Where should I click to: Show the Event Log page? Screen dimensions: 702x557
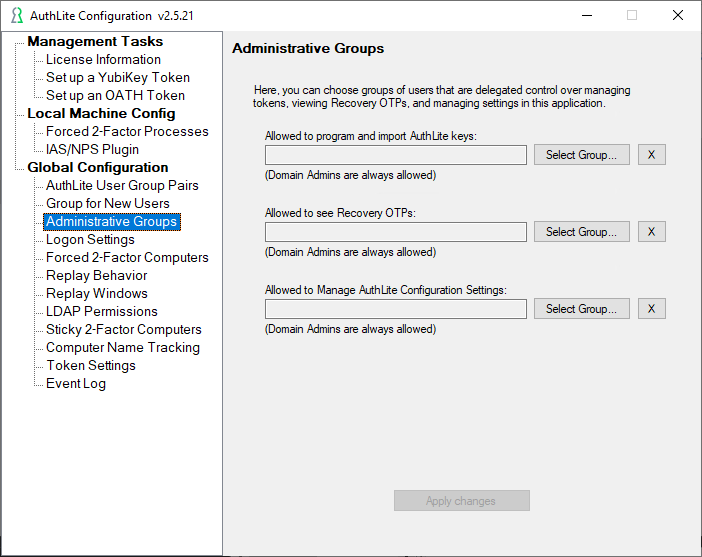tap(76, 383)
